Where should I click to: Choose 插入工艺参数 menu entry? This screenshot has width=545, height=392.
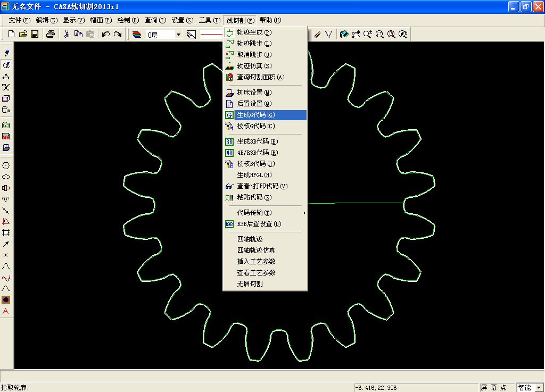pyautogui.click(x=265, y=262)
